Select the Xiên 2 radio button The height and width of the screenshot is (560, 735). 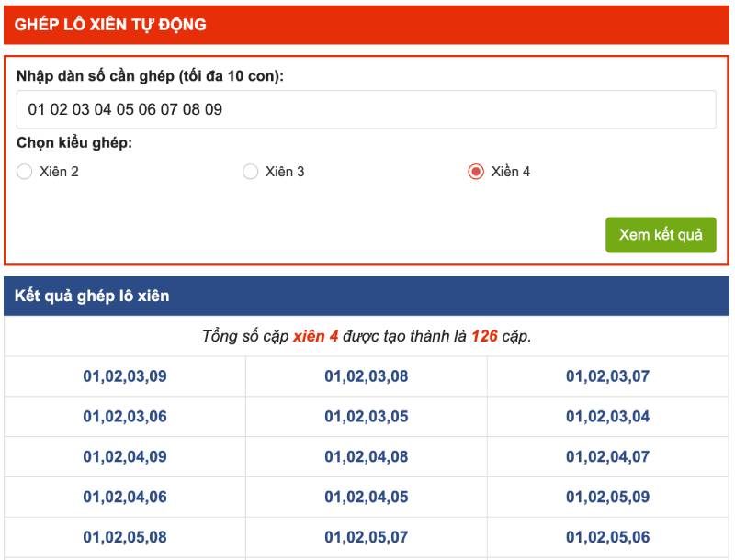(x=25, y=172)
